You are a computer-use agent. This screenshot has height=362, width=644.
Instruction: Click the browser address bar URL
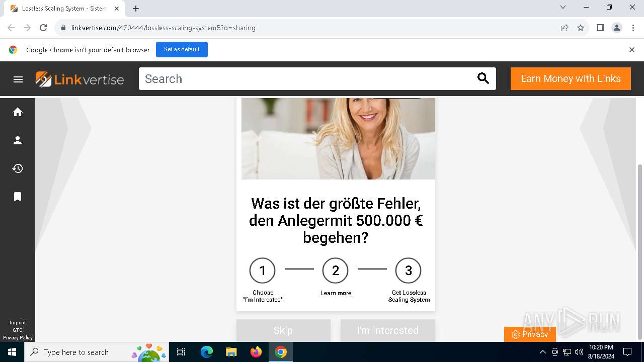point(164,28)
